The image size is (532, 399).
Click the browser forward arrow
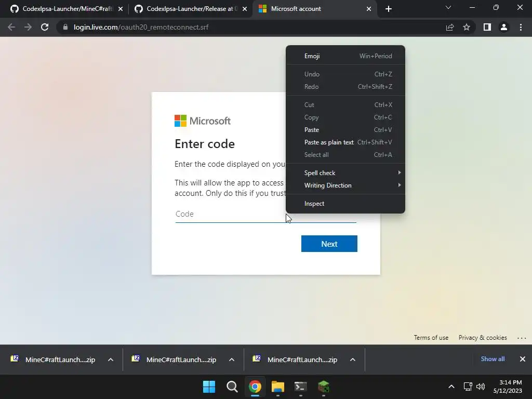28,27
